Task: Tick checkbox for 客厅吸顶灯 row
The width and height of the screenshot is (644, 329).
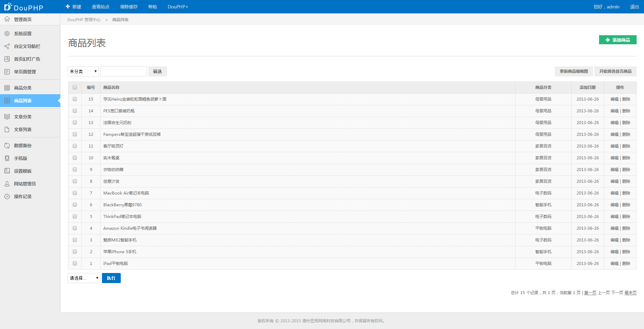Action: pyautogui.click(x=75, y=146)
